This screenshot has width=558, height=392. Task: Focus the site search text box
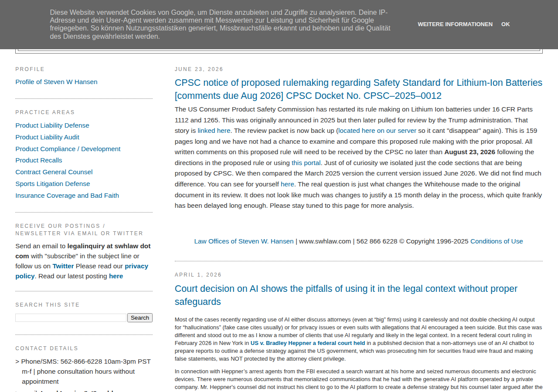(71, 318)
